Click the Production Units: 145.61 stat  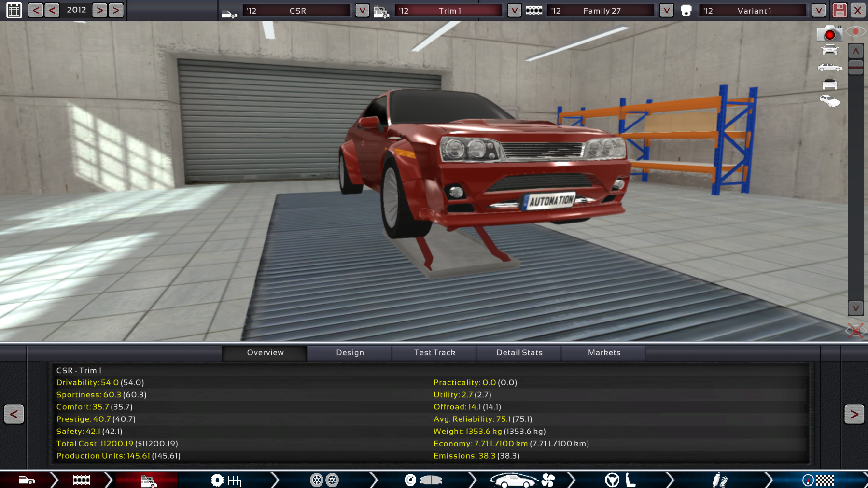coord(118,456)
